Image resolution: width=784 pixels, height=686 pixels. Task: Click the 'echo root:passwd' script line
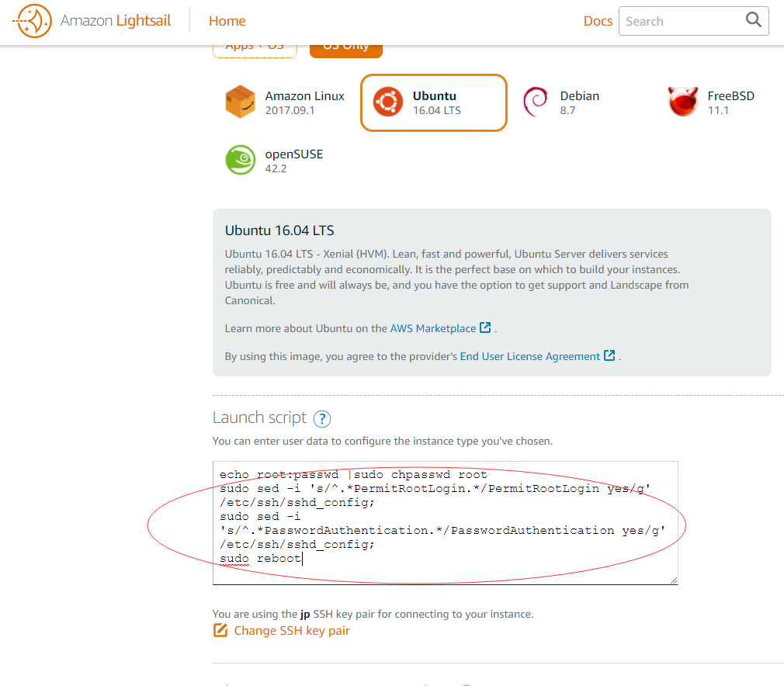click(x=353, y=474)
